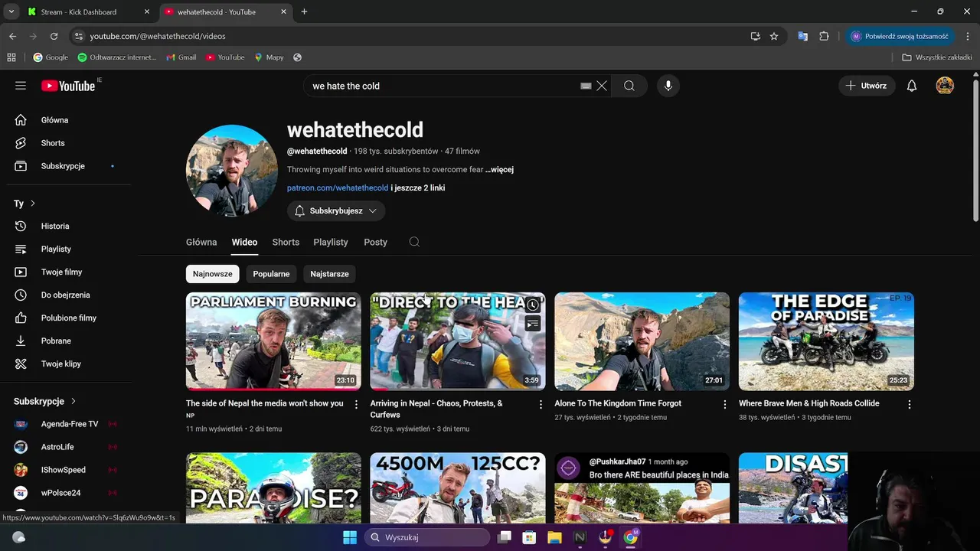Open options for the Nepal media video
Viewport: 980px width, 551px height.
[x=356, y=404]
